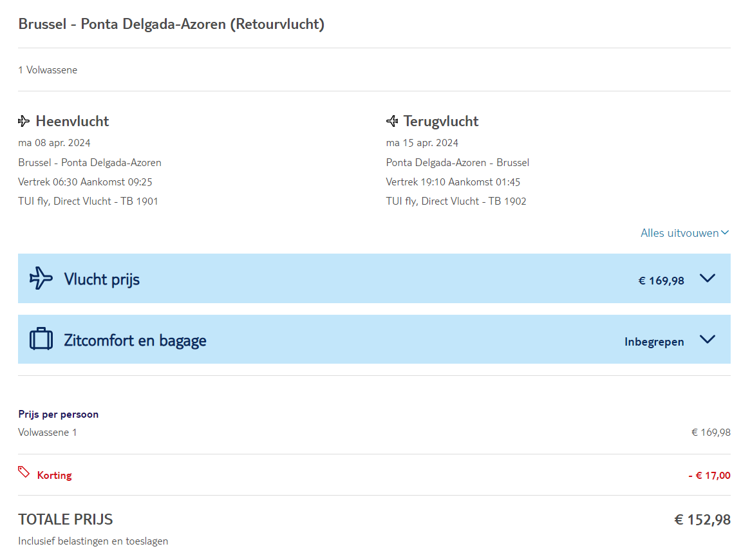Click the red Korting price tag icon
The width and height of the screenshot is (750, 560).
tap(24, 472)
